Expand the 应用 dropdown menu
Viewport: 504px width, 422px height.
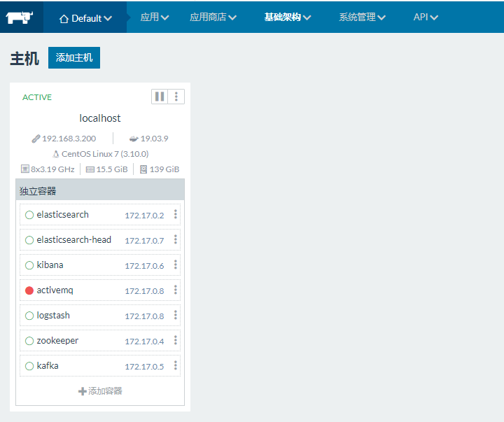coord(155,17)
